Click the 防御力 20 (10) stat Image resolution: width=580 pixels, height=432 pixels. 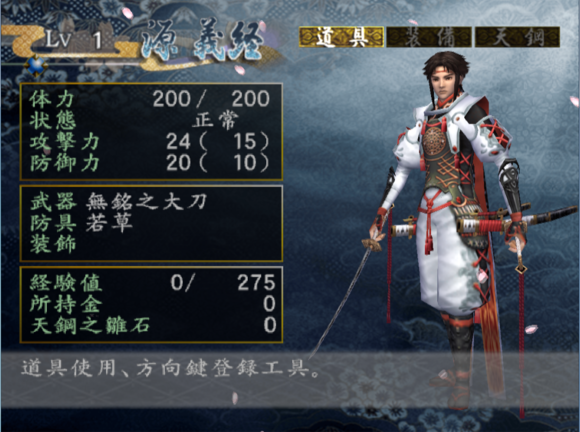pos(151,163)
